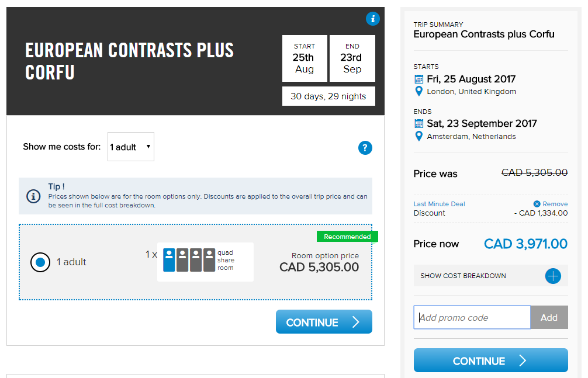588x378 pixels.
Task: Click the remove X icon for the discount
Action: point(537,204)
